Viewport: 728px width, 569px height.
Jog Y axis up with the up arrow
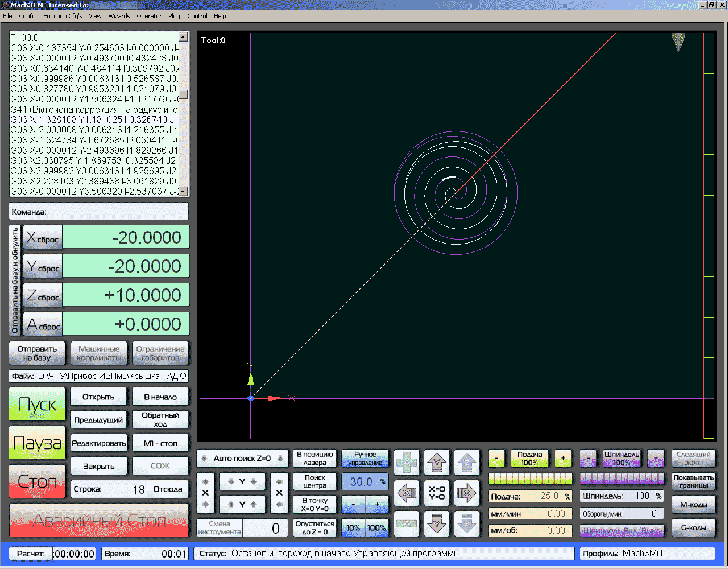[x=436, y=462]
